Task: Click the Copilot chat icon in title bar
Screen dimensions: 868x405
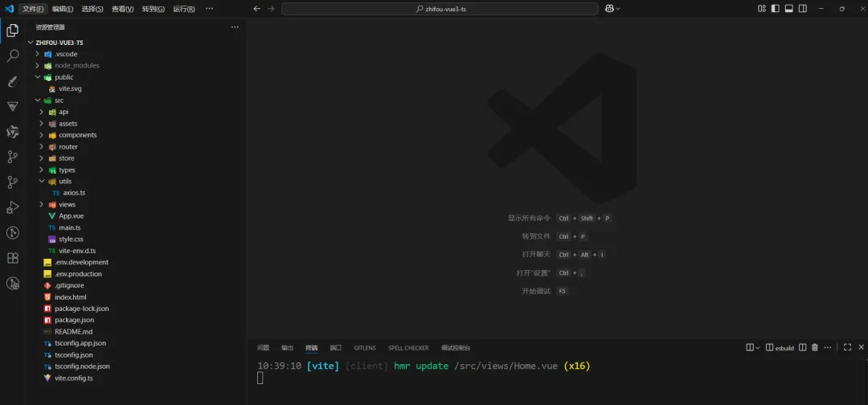Action: point(610,9)
